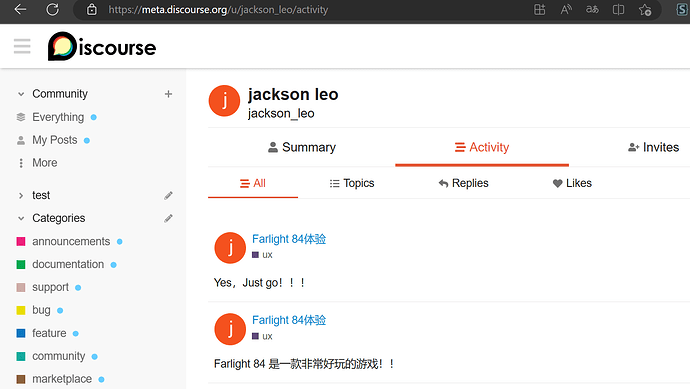Click the jackson leo profile avatar

point(224,101)
